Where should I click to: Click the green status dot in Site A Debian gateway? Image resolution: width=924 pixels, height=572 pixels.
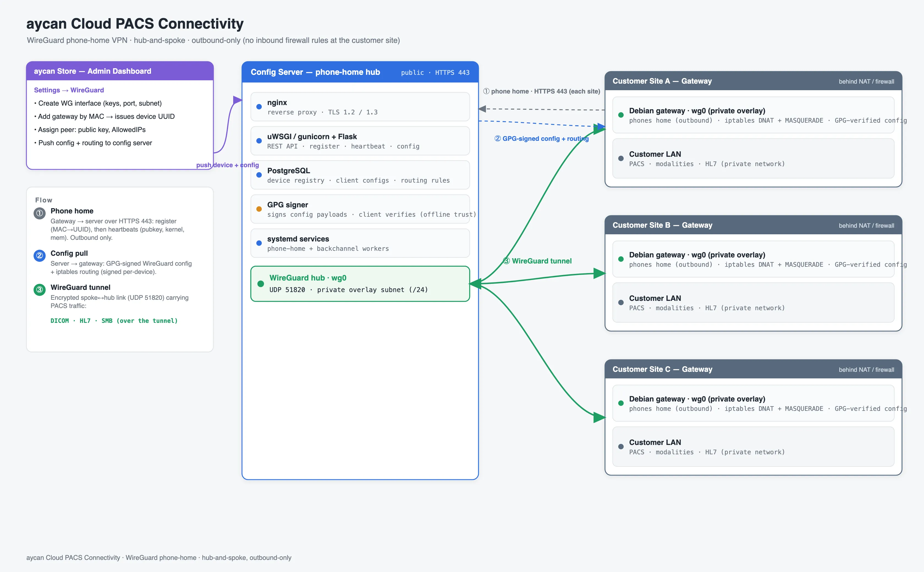(621, 115)
